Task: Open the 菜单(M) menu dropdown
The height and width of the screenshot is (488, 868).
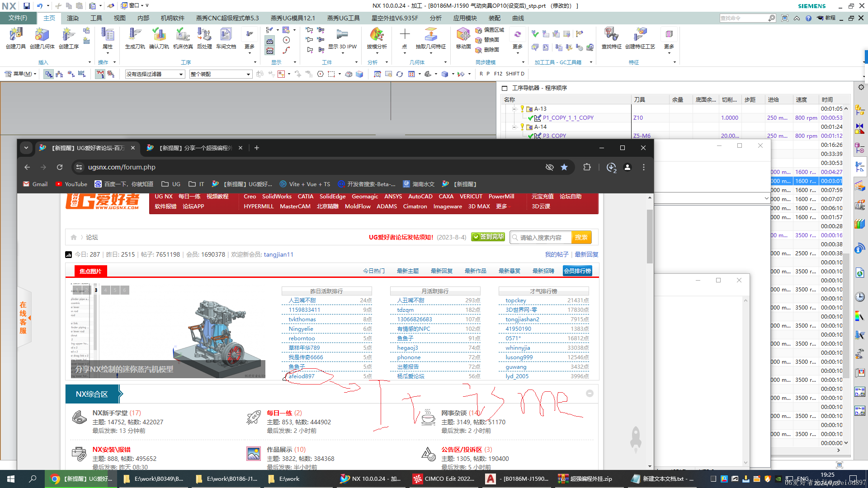Action: [21, 74]
